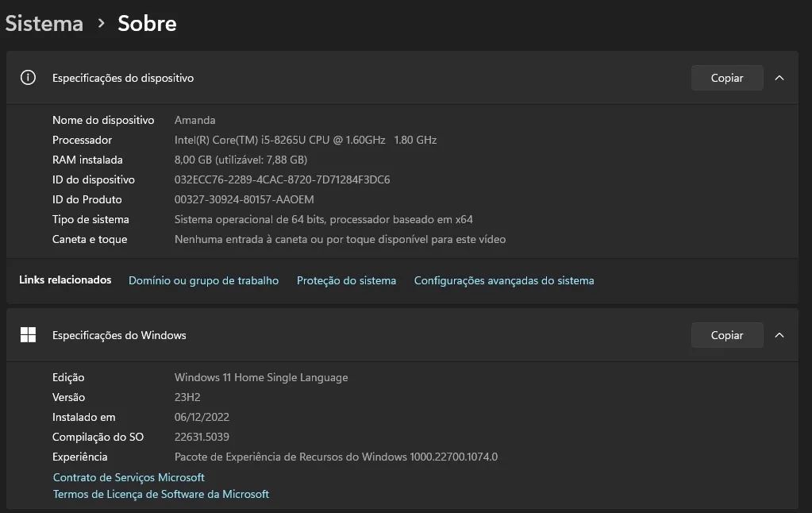
Task: Select the device name value Amanda
Action: (x=194, y=120)
